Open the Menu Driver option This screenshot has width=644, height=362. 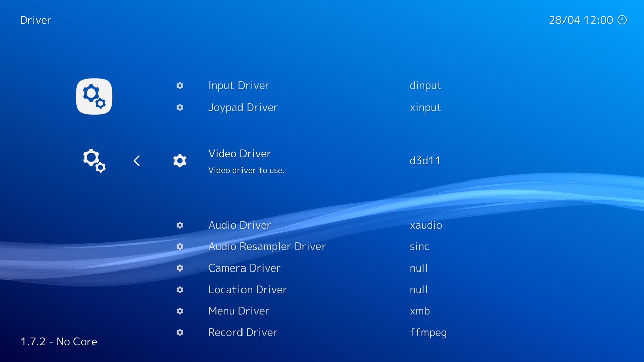238,311
